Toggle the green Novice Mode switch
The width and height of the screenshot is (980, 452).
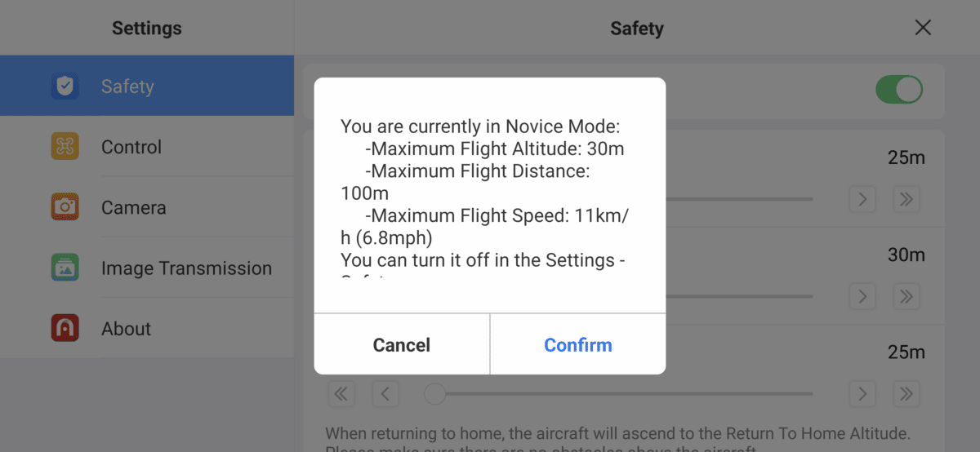click(x=899, y=90)
